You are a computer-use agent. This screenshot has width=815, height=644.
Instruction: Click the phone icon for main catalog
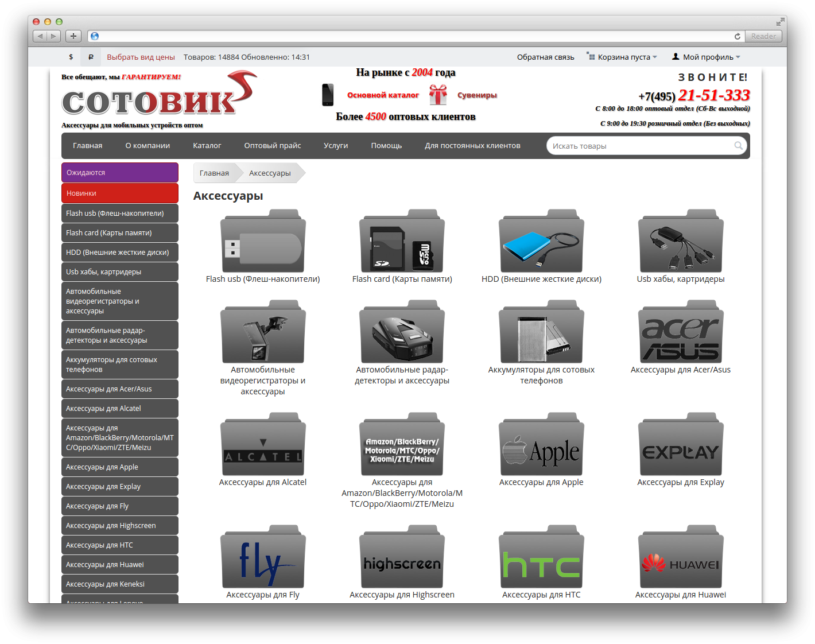[x=328, y=95]
